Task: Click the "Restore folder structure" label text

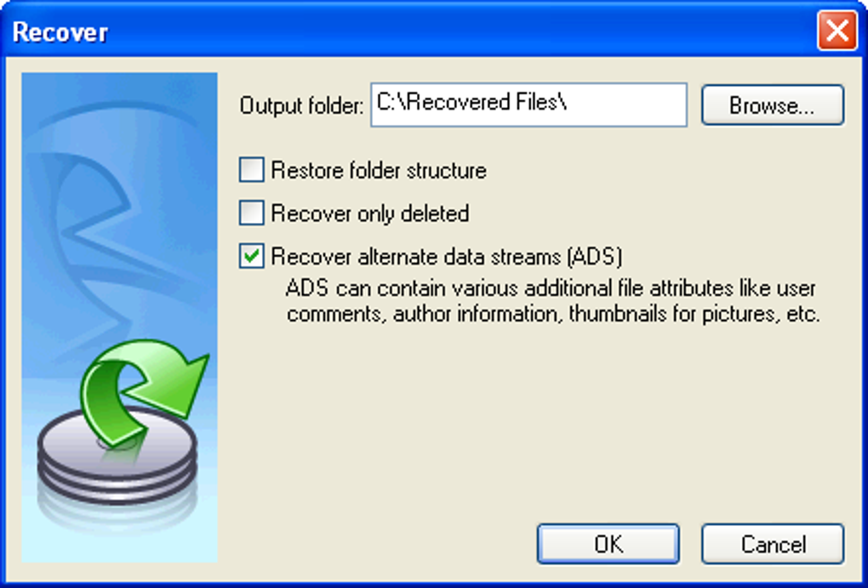Action: (379, 170)
